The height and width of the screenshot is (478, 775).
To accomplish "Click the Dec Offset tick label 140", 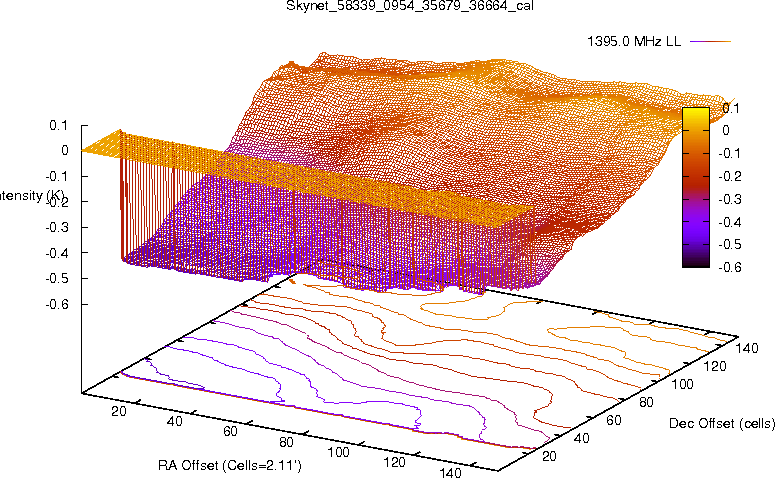I will pos(746,348).
